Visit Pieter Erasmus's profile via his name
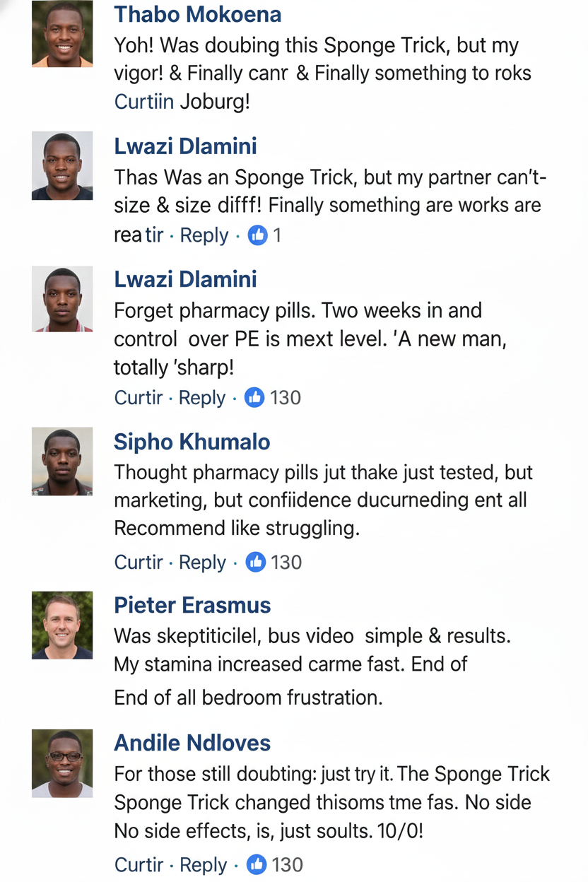Image resolution: width=588 pixels, height=882 pixels. 193,605
